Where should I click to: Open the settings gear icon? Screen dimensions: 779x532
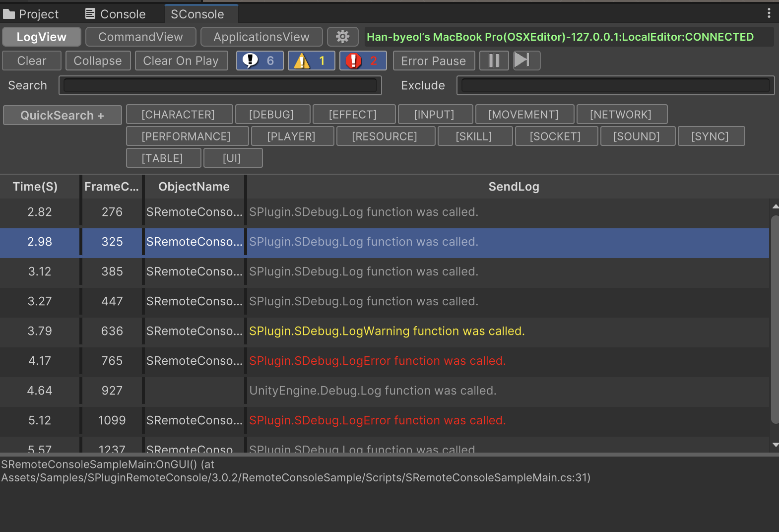point(342,37)
